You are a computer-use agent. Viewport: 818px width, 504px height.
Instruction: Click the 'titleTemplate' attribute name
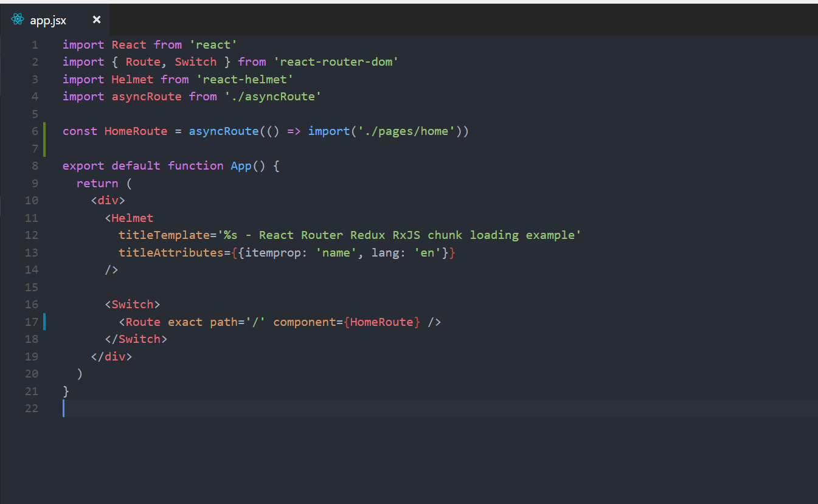point(164,235)
